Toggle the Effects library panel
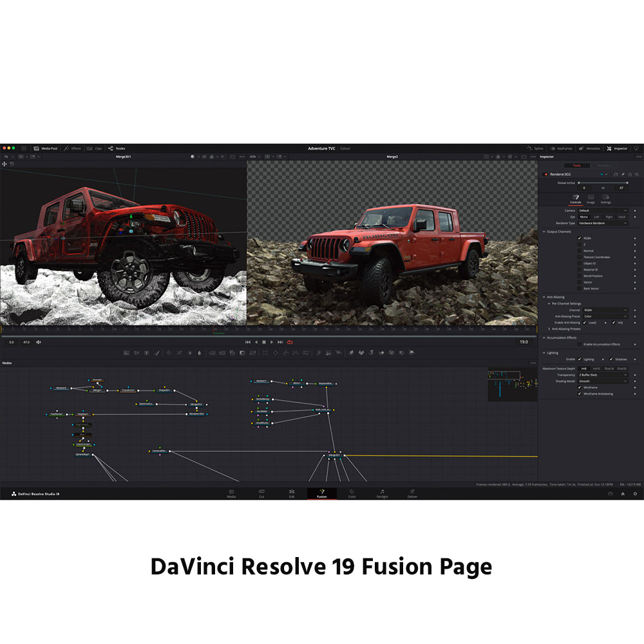644x644 pixels. click(72, 148)
